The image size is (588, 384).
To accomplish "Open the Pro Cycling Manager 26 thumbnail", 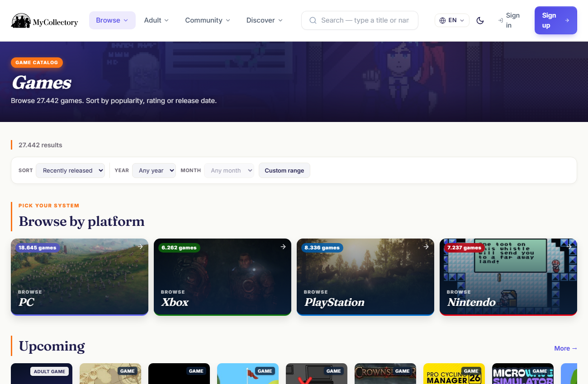I will coord(454,374).
